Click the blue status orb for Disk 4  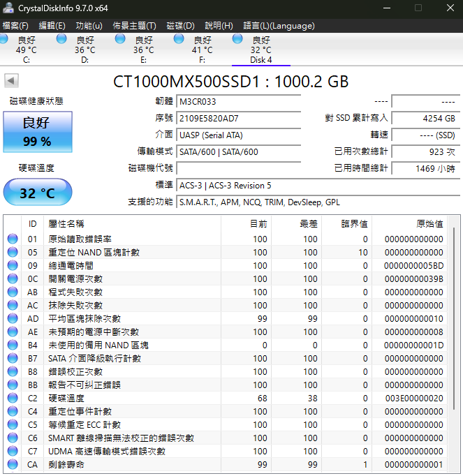pyautogui.click(x=237, y=39)
